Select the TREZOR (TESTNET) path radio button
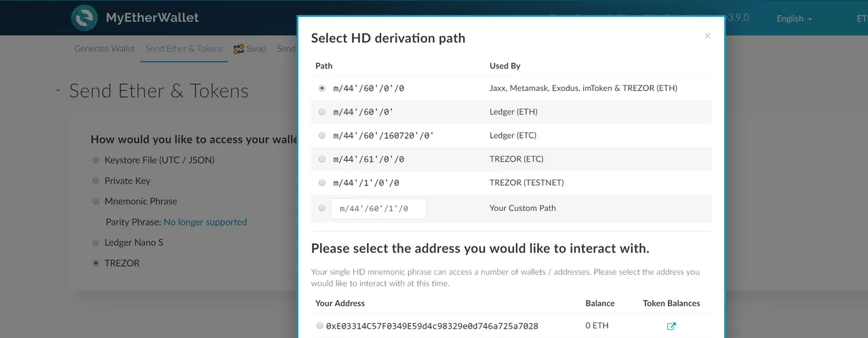 [321, 183]
